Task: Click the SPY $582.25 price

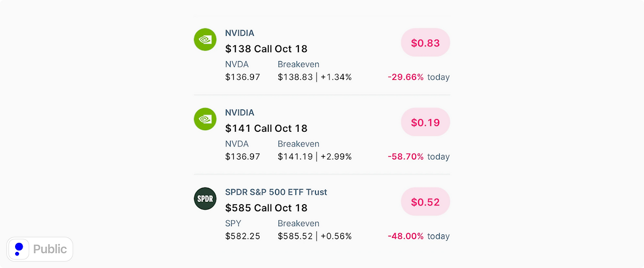Action: click(x=243, y=236)
